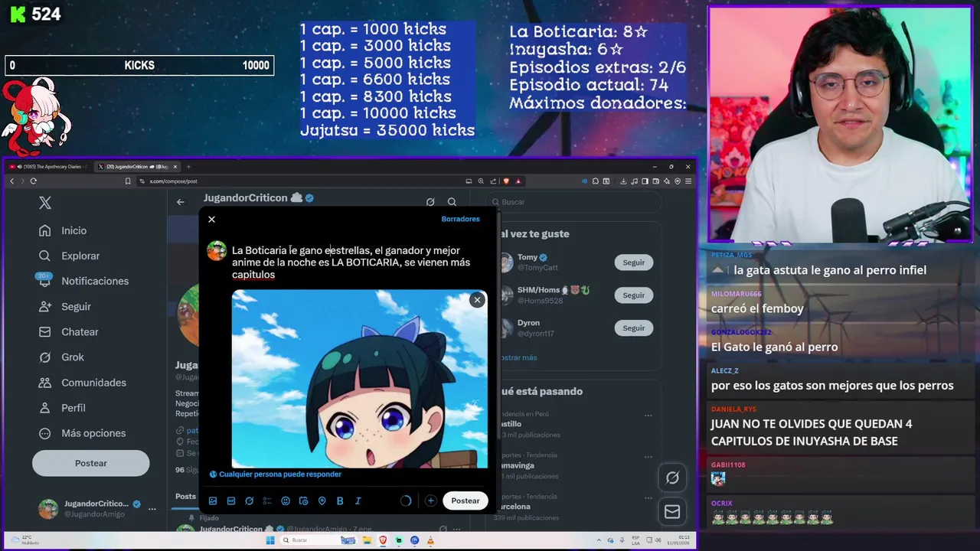The image size is (980, 551).
Task: Click the Brave browser taskbar icon
Action: coord(383,540)
